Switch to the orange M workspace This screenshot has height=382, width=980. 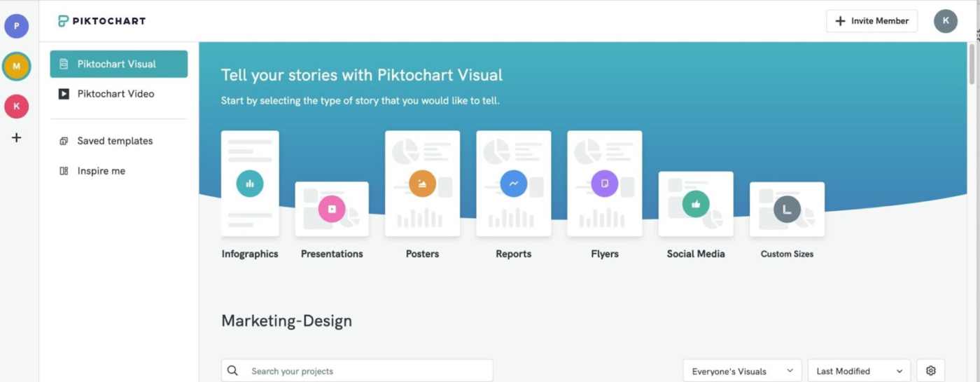17,67
